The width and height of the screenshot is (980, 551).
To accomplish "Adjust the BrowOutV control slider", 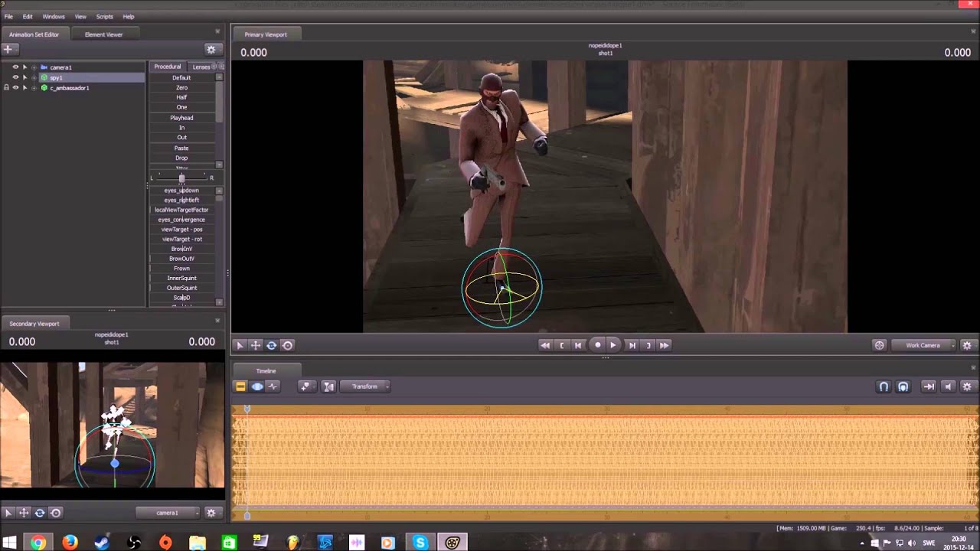I will pos(181,259).
